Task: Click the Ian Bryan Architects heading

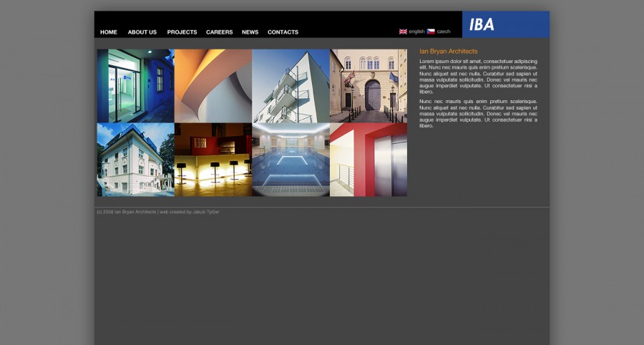Action: coord(448,52)
